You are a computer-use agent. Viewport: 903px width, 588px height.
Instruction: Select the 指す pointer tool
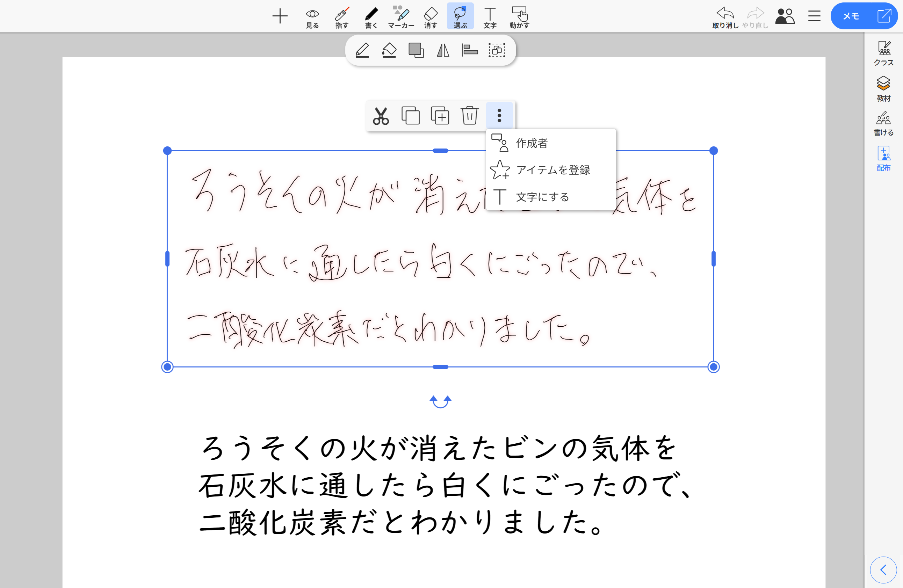coord(341,17)
